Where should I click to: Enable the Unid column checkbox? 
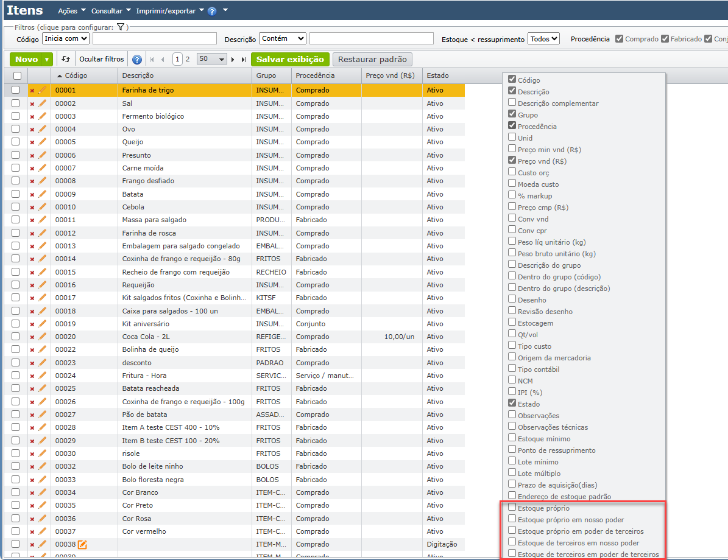pos(512,137)
